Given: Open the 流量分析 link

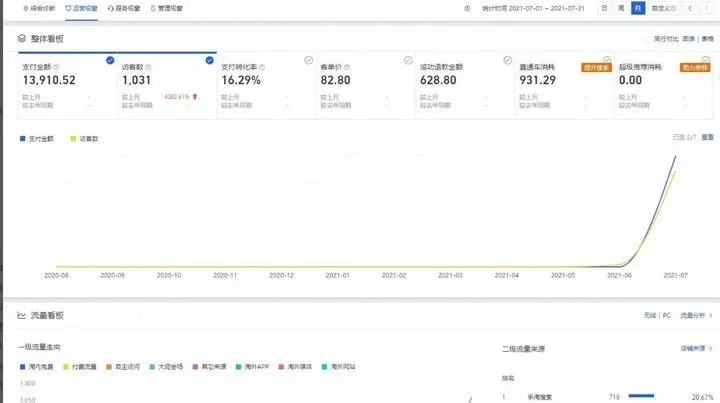Looking at the screenshot, I should (x=692, y=315).
